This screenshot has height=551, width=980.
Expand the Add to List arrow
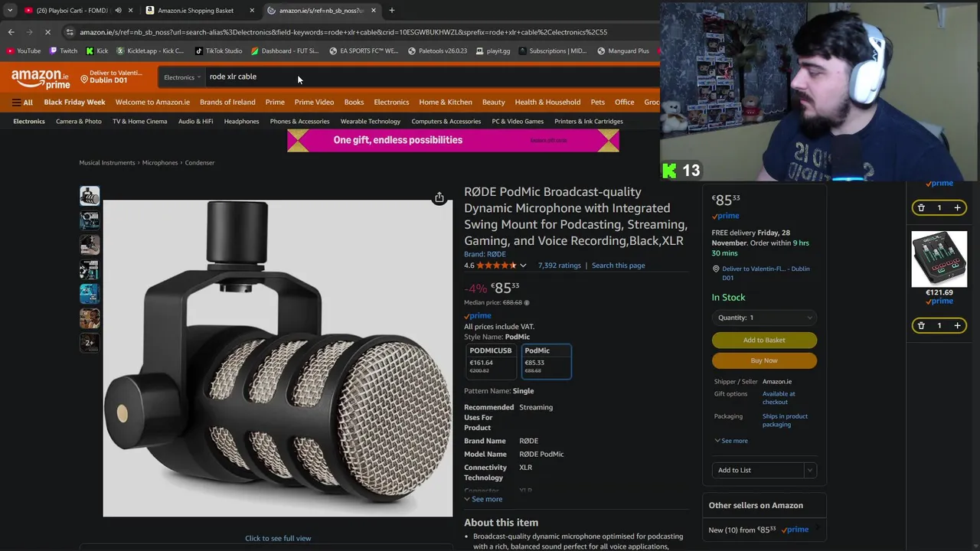pyautogui.click(x=810, y=470)
